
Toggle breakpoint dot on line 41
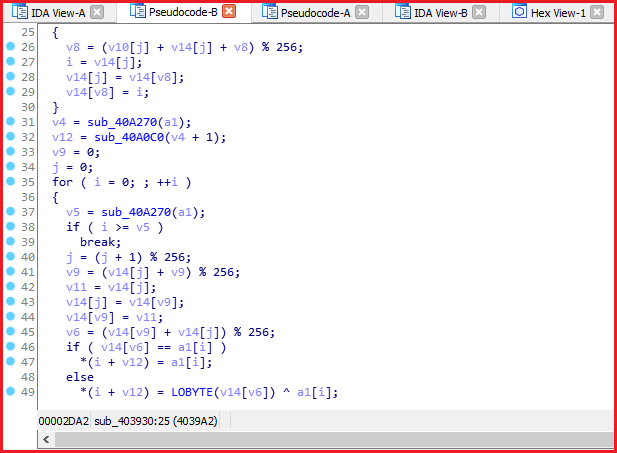[11, 272]
